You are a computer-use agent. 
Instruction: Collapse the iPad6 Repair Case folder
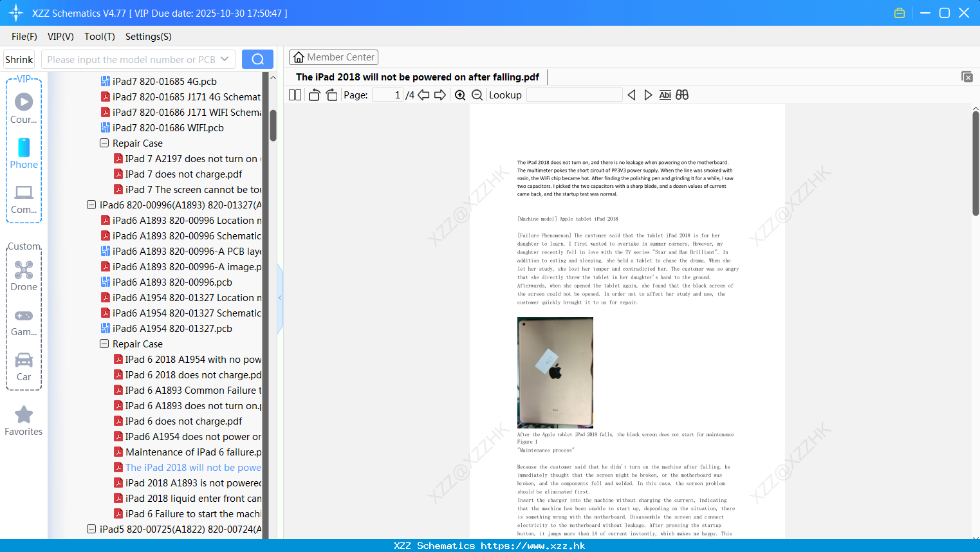(104, 344)
